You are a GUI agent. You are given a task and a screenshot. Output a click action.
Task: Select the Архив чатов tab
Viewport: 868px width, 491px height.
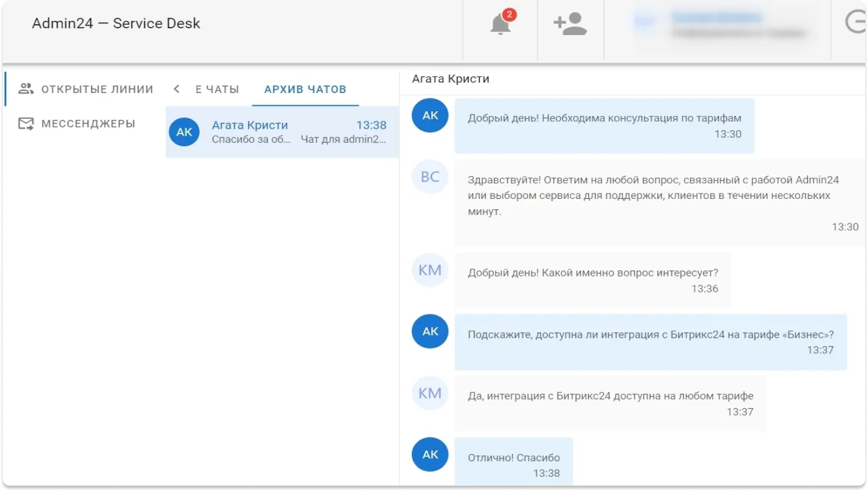pos(305,89)
